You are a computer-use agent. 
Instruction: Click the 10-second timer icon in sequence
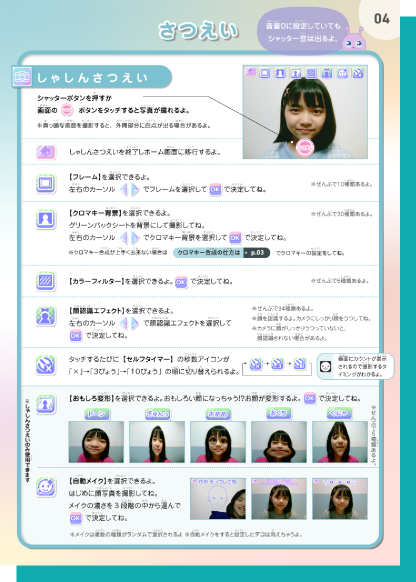pos(299,364)
